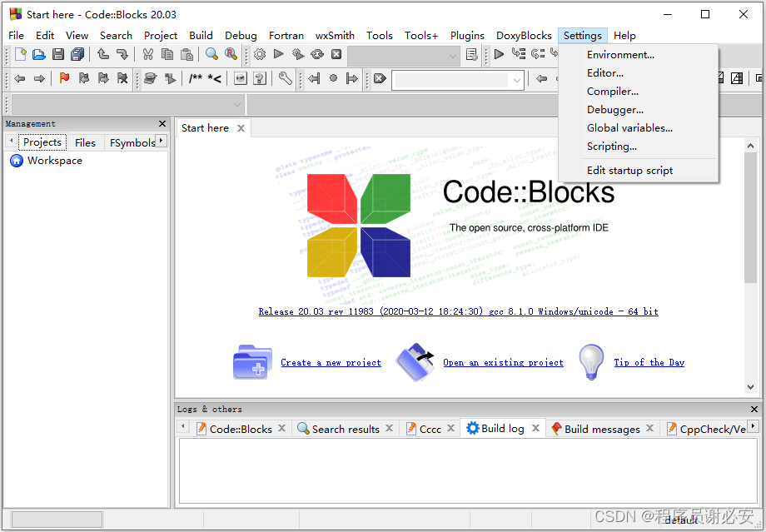Click the DoxyBlocks help question icon

(x=260, y=78)
